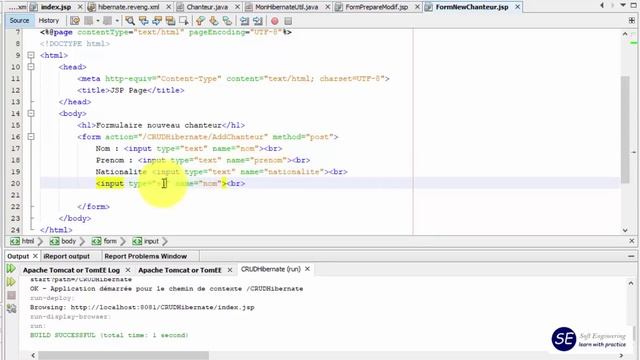The height and width of the screenshot is (360, 640).
Task: Open the index.jsp editor tab
Action: pos(56,7)
